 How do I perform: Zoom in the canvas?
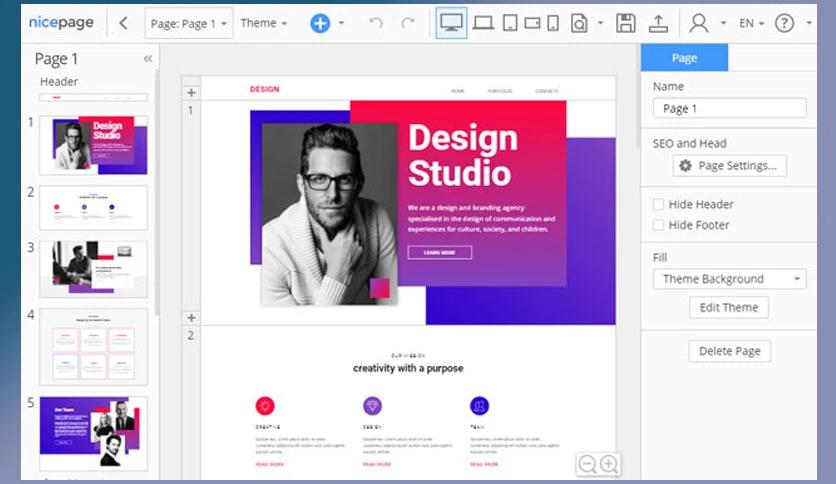click(x=608, y=464)
